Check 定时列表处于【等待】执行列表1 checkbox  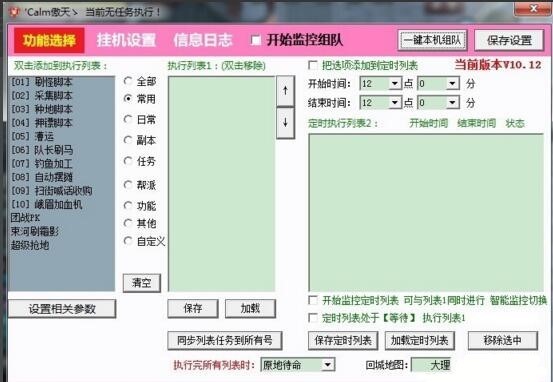312,318
